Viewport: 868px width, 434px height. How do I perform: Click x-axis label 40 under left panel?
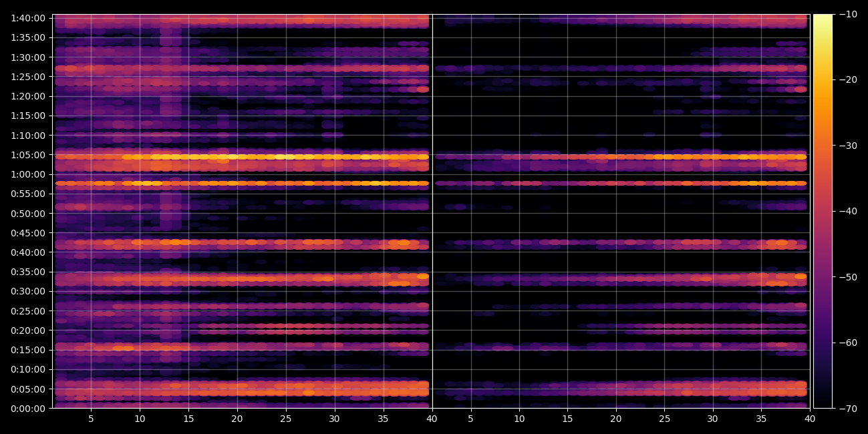coord(432,419)
